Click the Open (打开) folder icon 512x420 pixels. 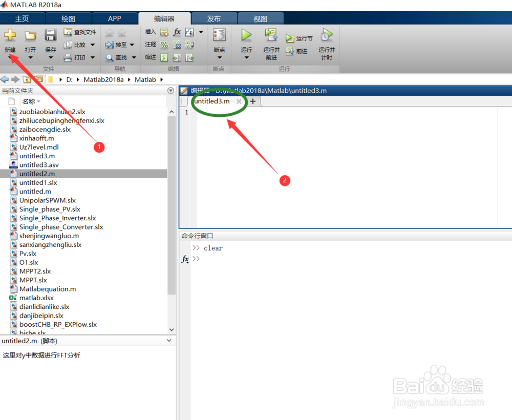pyautogui.click(x=30, y=35)
